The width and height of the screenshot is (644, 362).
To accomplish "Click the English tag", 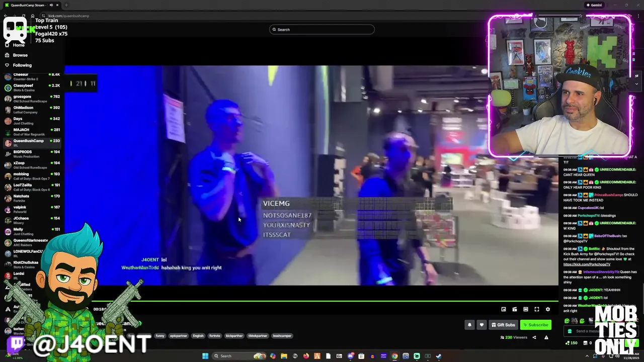I will click(198, 336).
